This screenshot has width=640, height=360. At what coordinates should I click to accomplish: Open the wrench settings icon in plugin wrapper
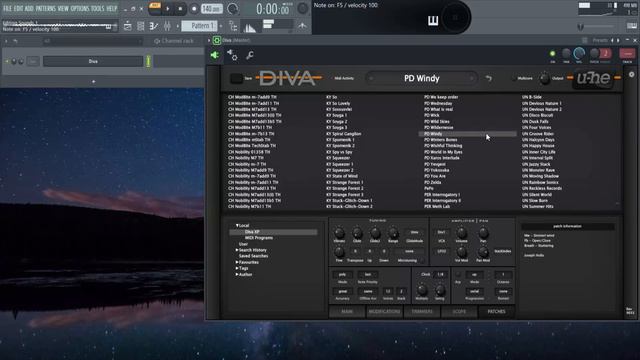(x=250, y=55)
